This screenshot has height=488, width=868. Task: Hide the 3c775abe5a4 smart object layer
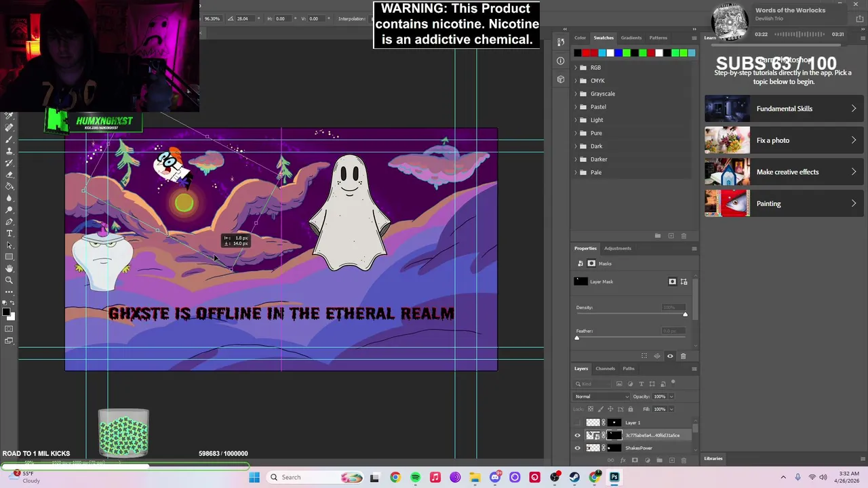pyautogui.click(x=578, y=436)
